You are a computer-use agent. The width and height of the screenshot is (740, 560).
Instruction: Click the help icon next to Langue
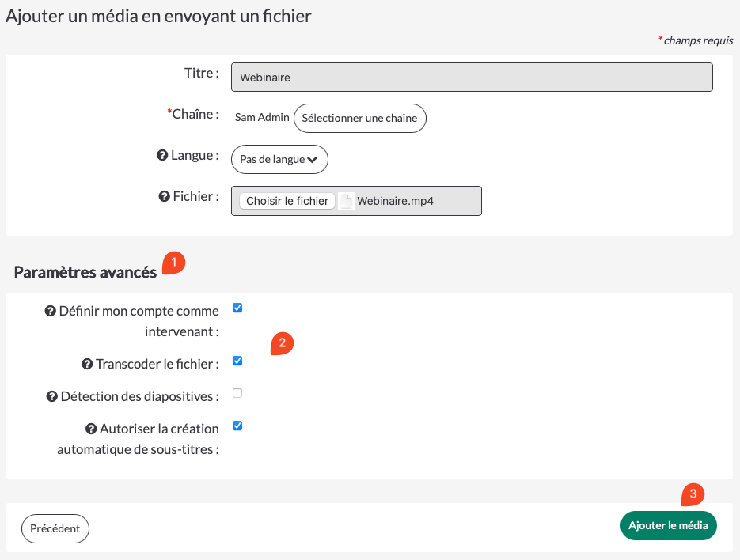tap(163, 156)
